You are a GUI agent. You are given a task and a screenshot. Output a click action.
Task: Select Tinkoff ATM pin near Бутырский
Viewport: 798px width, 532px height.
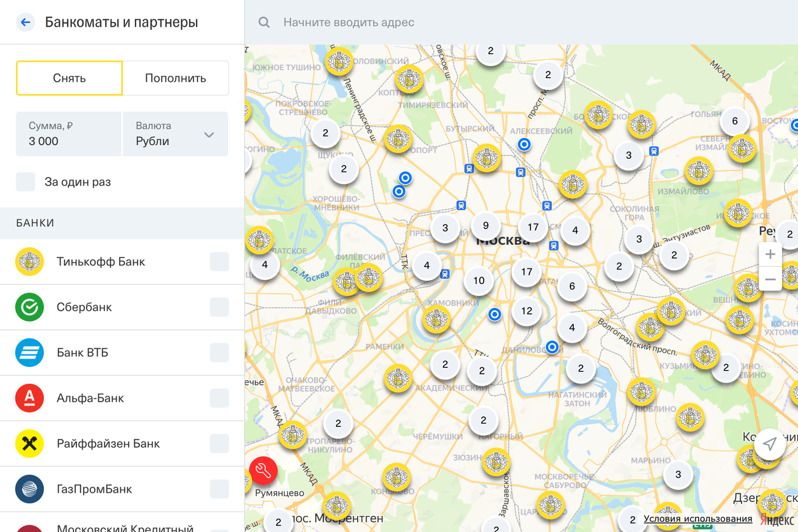pyautogui.click(x=487, y=158)
